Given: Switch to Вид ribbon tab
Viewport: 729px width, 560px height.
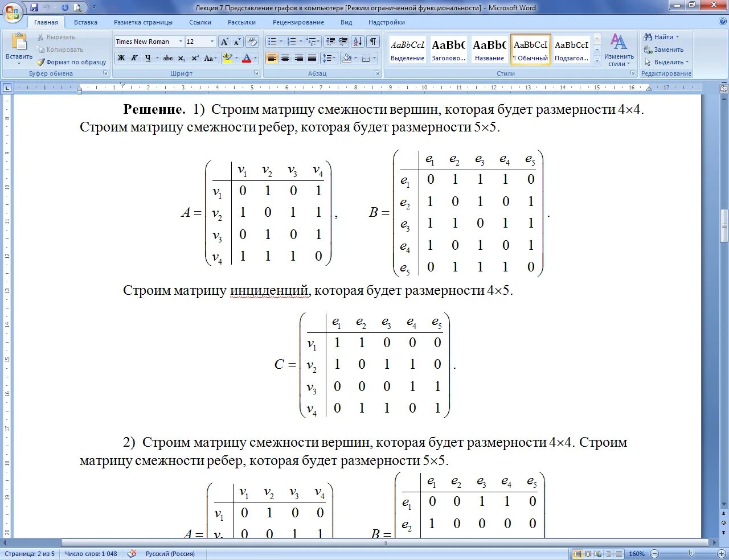Looking at the screenshot, I should click(x=346, y=22).
